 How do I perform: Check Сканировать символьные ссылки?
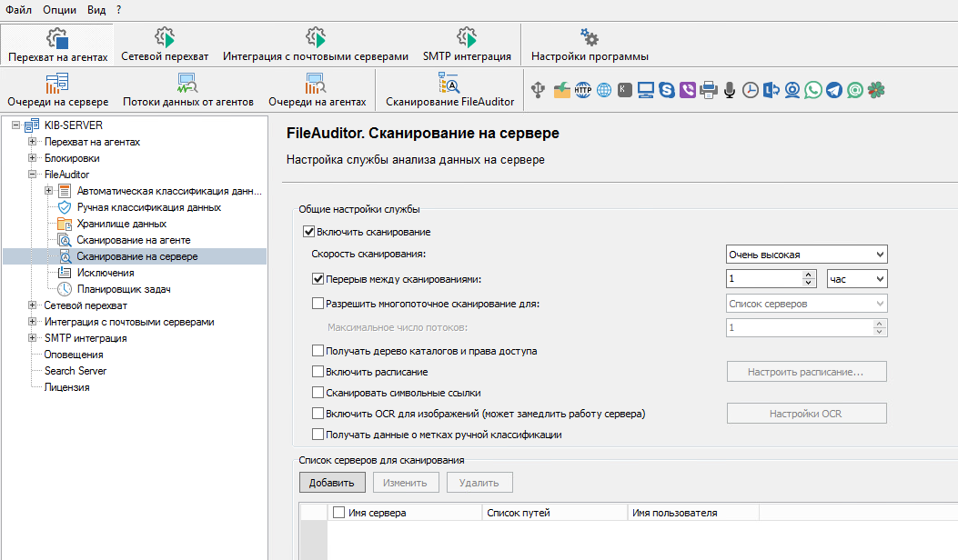point(318,393)
